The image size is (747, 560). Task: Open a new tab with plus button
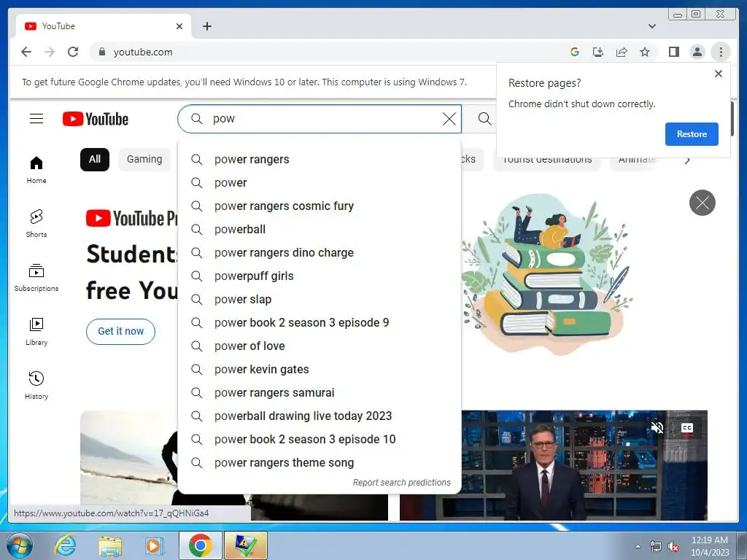point(206,26)
